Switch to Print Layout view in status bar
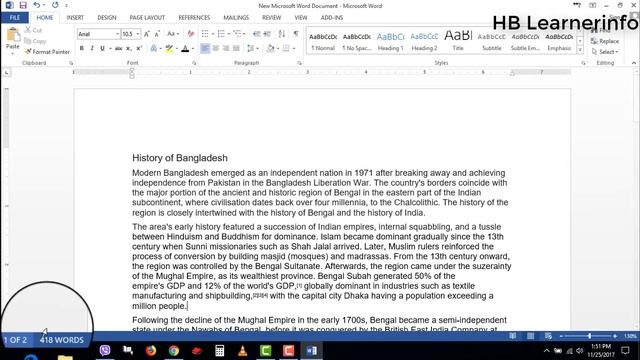 [x=530, y=336]
